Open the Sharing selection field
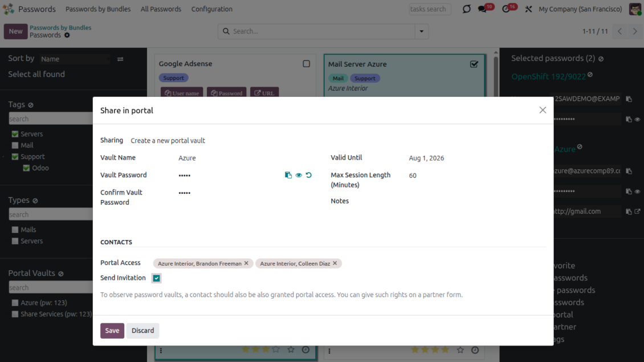The image size is (644, 362). click(168, 141)
